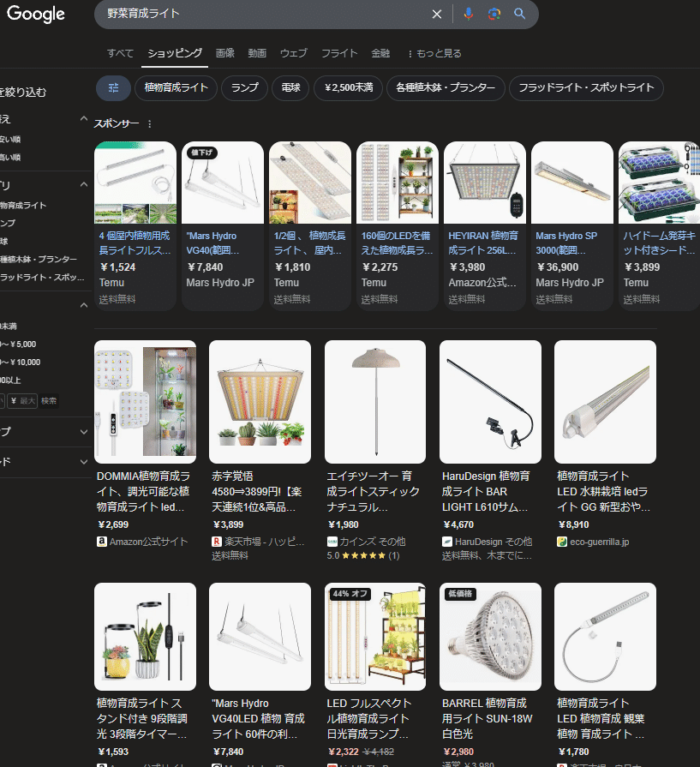Expand the collapsed sidebar section above ブランド
The height and width of the screenshot is (767, 700).
pyautogui.click(x=84, y=432)
